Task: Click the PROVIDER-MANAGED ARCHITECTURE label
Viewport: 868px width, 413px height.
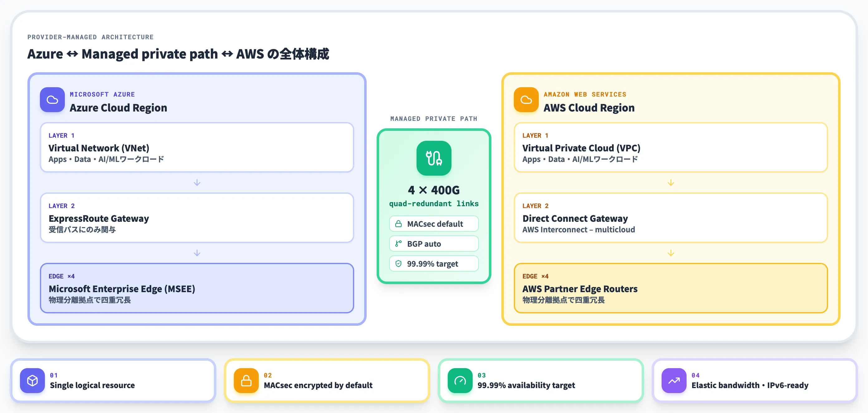Action: [x=90, y=37]
